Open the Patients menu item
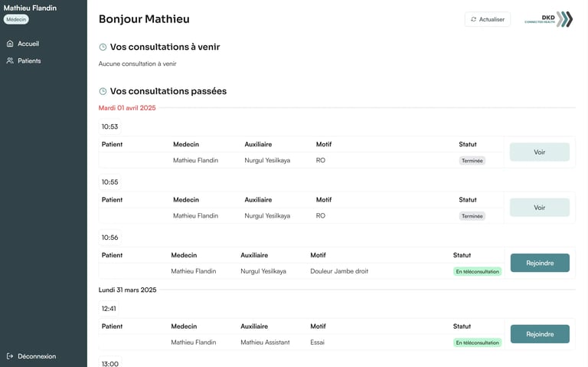Screen dimensions: 588x367 coord(29,61)
